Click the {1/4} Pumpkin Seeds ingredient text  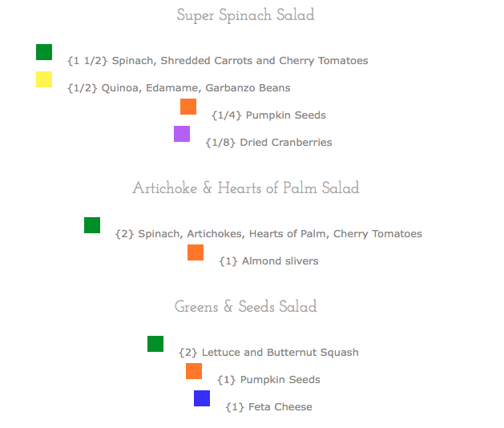coord(268,115)
